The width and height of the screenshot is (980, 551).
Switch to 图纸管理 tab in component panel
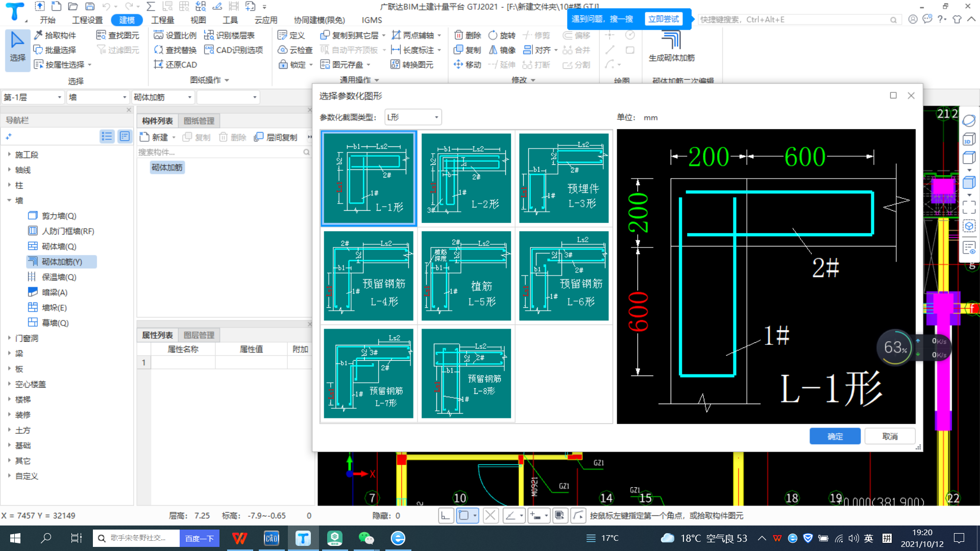click(x=199, y=121)
